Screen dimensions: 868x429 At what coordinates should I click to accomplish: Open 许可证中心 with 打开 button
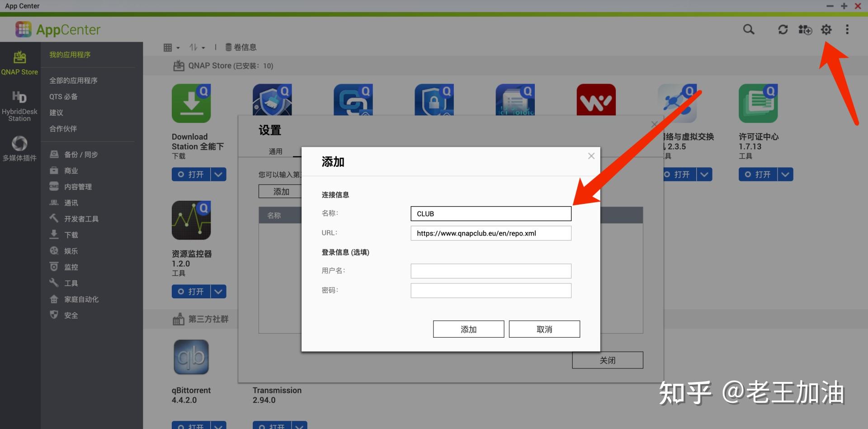[x=758, y=174]
